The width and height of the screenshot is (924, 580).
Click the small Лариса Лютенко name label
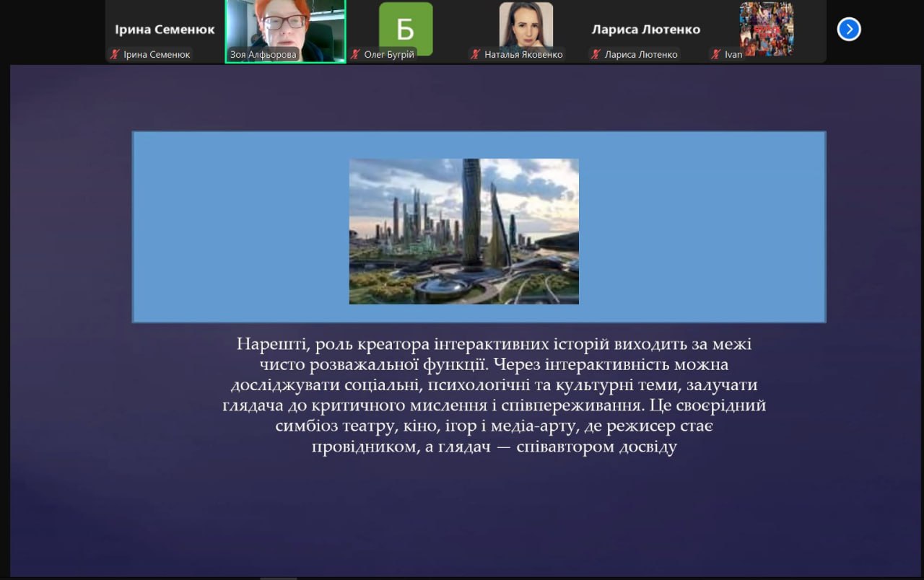(x=641, y=55)
